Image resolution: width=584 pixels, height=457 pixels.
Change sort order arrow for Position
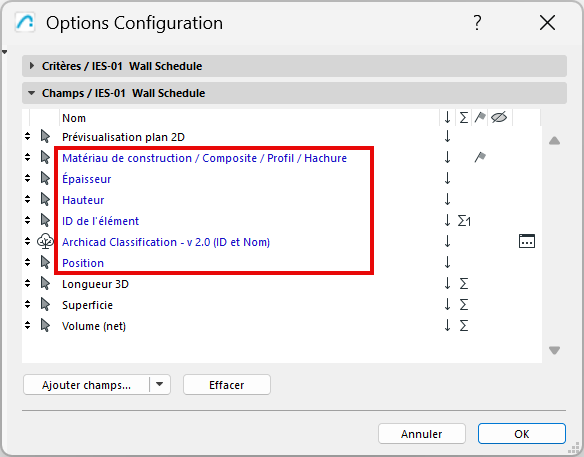point(447,262)
